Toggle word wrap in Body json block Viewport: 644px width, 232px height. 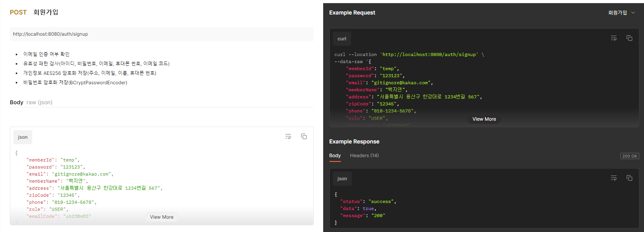(288, 136)
